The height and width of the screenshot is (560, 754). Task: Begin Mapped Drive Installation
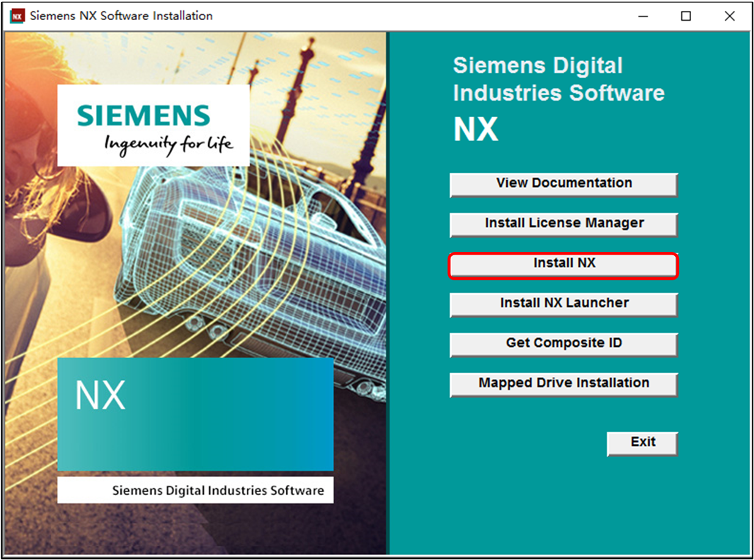tap(562, 383)
